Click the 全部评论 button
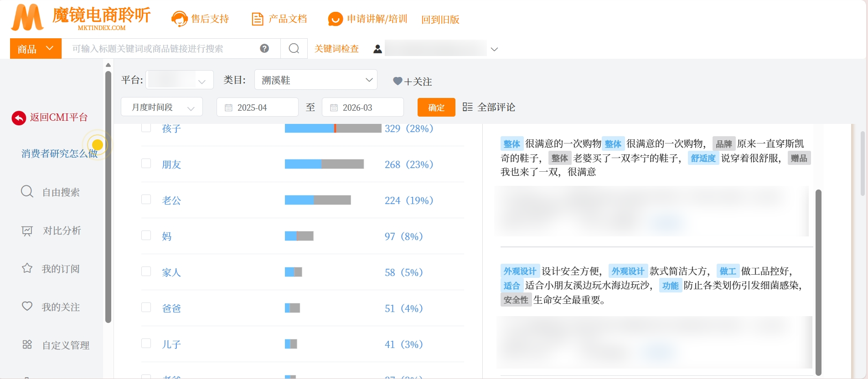Image resolution: width=868 pixels, height=379 pixels. click(489, 107)
